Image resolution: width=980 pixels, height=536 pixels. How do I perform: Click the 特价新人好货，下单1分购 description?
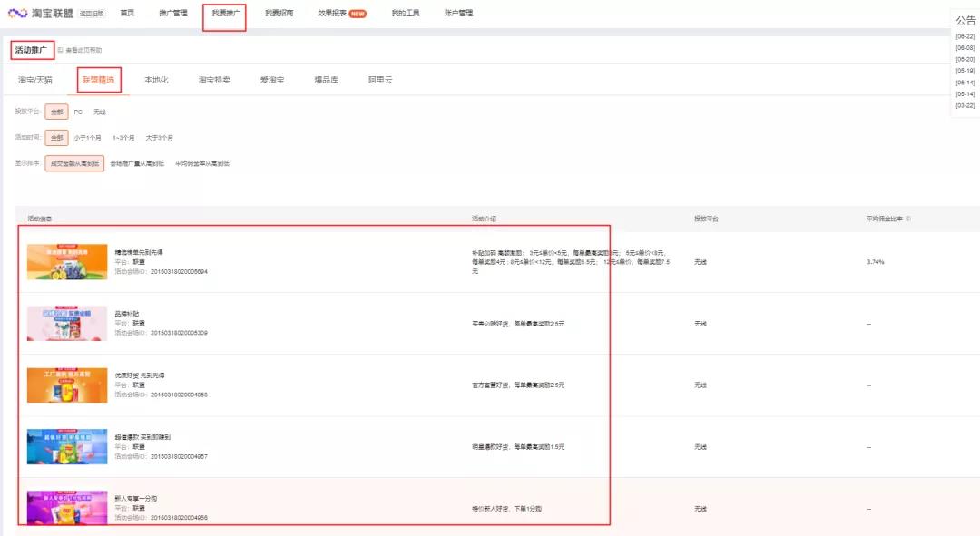(x=507, y=509)
